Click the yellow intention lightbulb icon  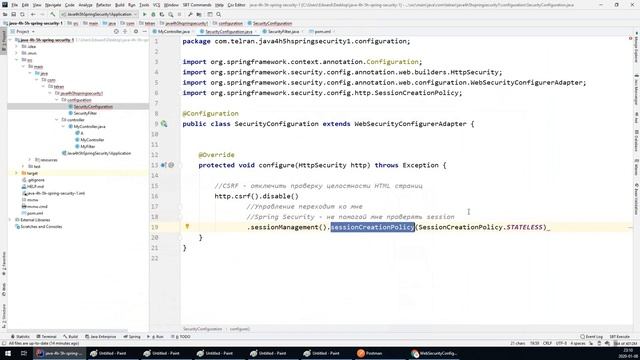187,227
